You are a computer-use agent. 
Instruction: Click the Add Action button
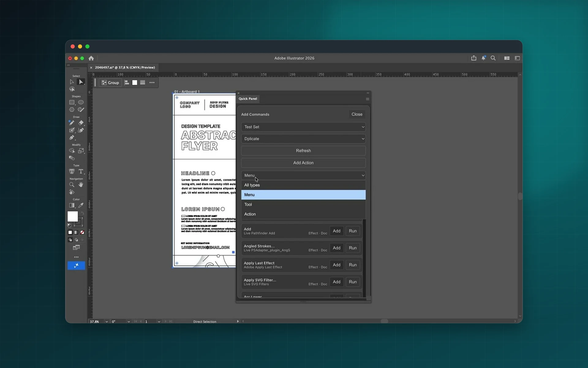click(x=303, y=163)
